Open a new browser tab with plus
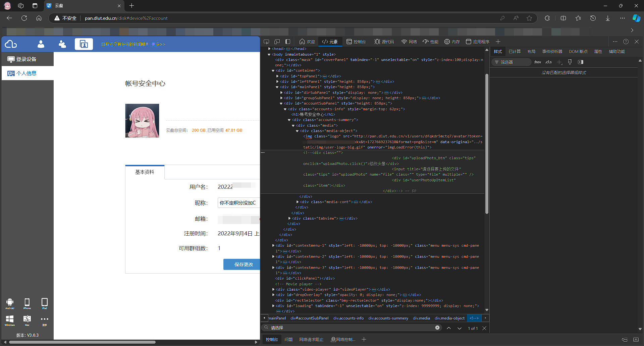The height and width of the screenshot is (346, 644). pos(131,6)
